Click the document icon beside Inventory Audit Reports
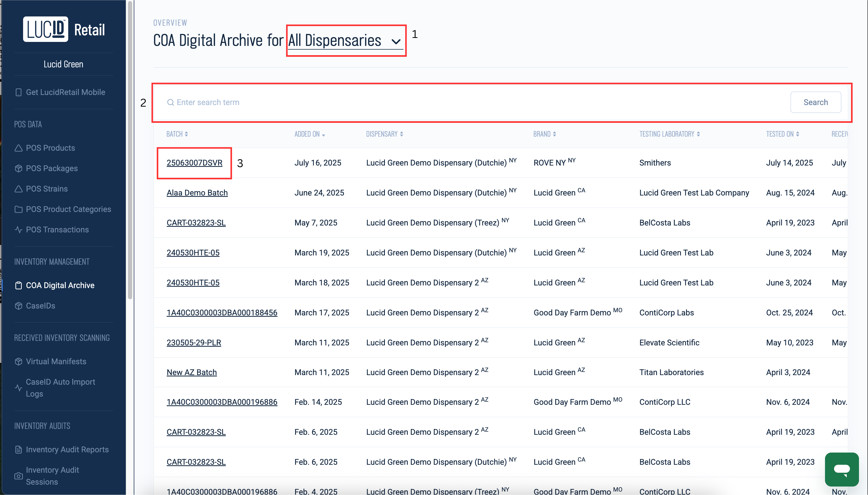Viewport: 868px width, 495px height. pyautogui.click(x=19, y=449)
